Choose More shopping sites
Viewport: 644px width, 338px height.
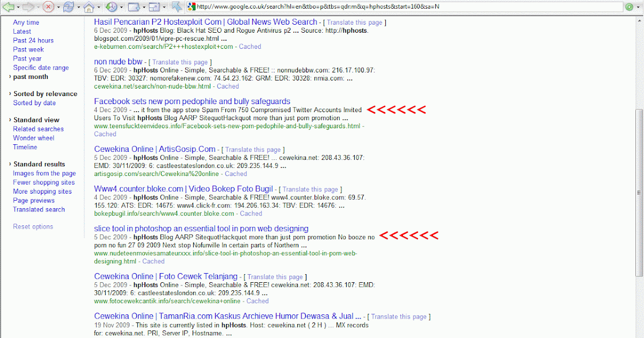(42, 192)
